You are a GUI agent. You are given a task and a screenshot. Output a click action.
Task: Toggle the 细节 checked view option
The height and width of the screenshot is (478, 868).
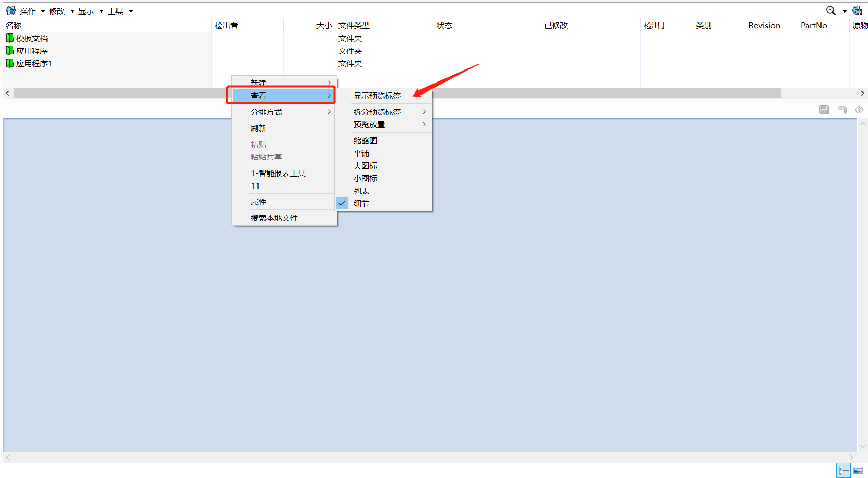[x=361, y=203]
